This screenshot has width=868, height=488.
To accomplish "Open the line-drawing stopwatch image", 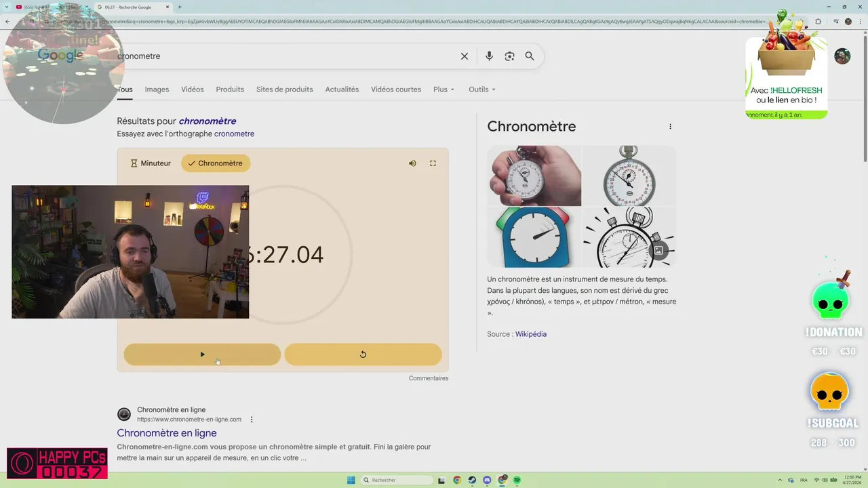I will [629, 237].
